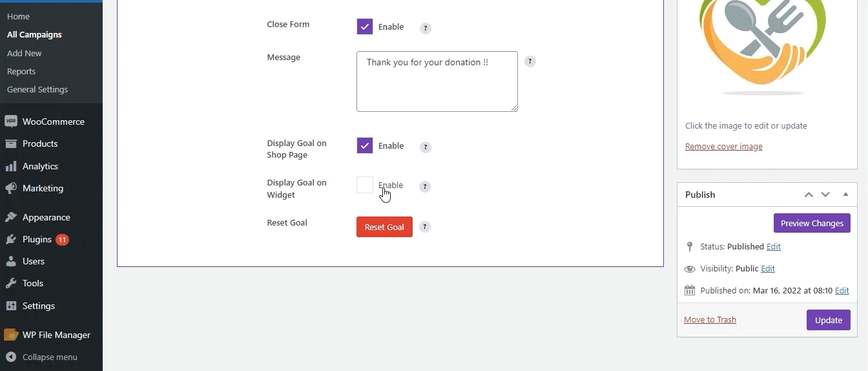Viewport: 868px width, 371px height.
Task: Move Publish box up with arrow
Action: pos(809,195)
